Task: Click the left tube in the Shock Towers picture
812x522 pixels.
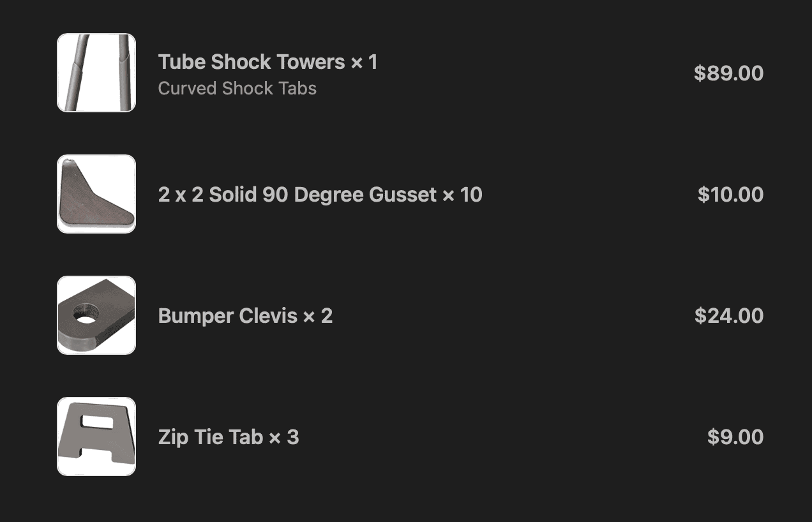Action: pyautogui.click(x=74, y=73)
